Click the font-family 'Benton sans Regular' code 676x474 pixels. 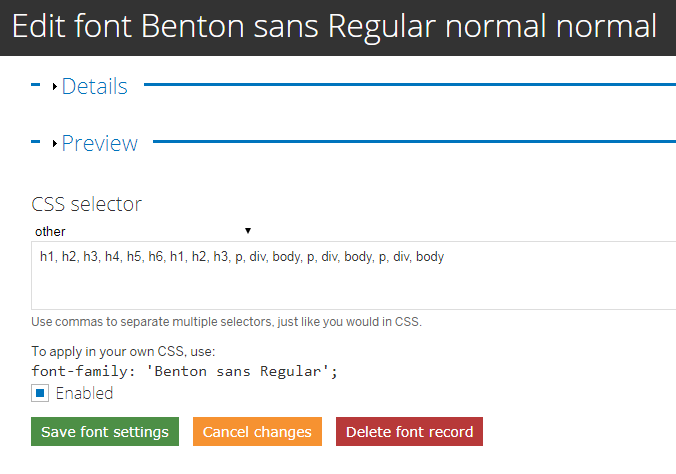pos(184,371)
